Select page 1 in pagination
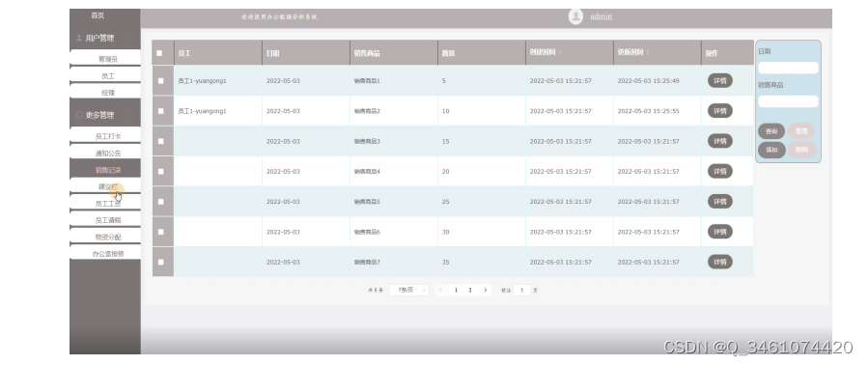868x365 pixels. 456,290
